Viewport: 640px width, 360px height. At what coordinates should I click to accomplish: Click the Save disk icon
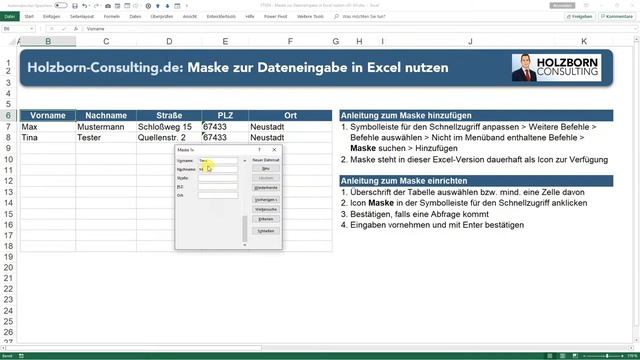tap(75, 6)
